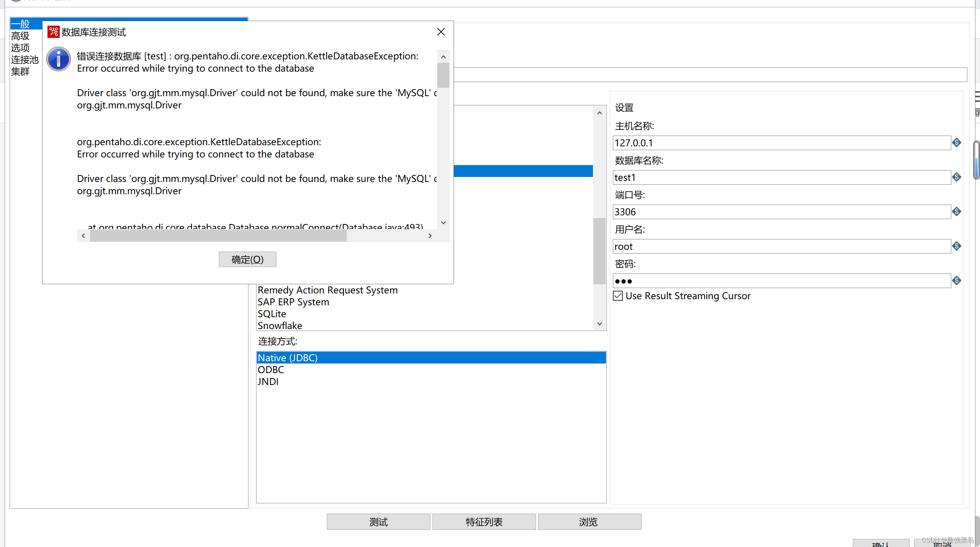Click the 特征列表 button

484,522
